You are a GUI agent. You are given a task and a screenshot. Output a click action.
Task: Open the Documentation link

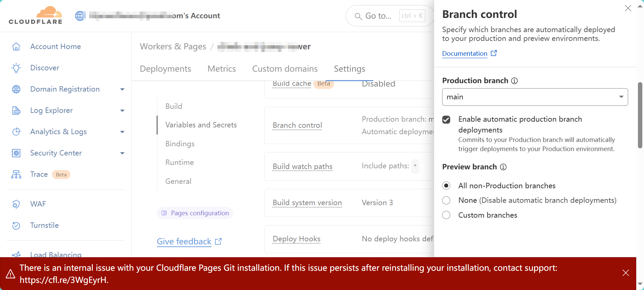pyautogui.click(x=465, y=54)
